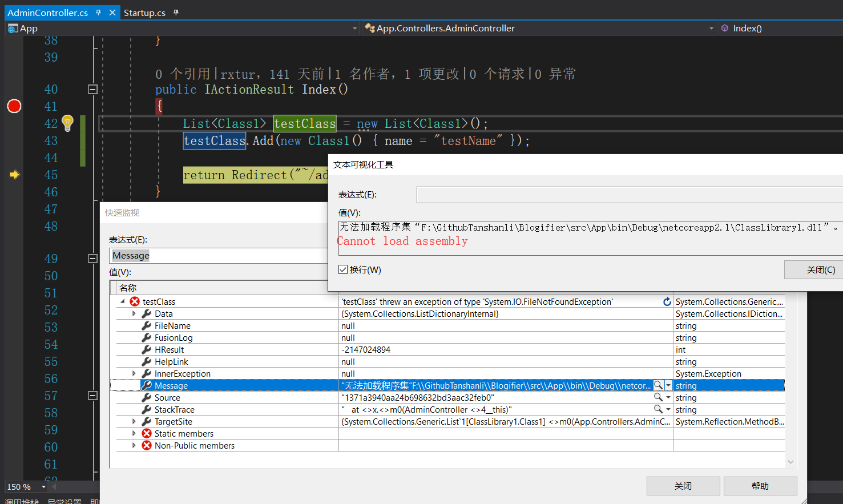The image size is (843, 504).
Task: Click the wrench icon next to HelpLink
Action: pyautogui.click(x=147, y=361)
